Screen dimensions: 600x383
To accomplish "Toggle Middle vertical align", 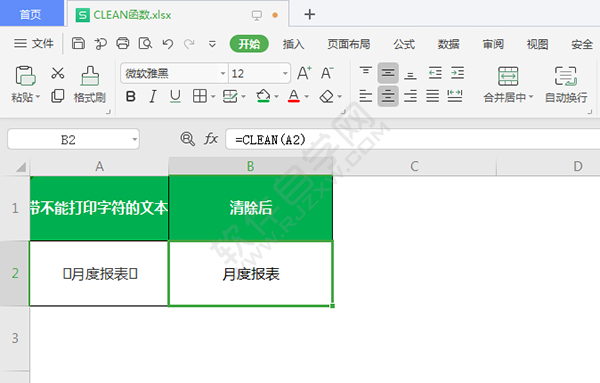I will coord(388,73).
